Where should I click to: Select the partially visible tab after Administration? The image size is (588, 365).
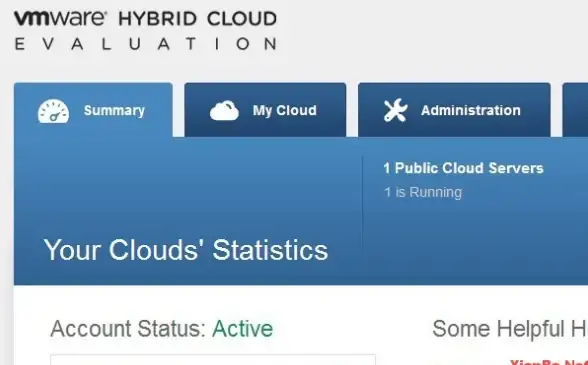pyautogui.click(x=575, y=110)
